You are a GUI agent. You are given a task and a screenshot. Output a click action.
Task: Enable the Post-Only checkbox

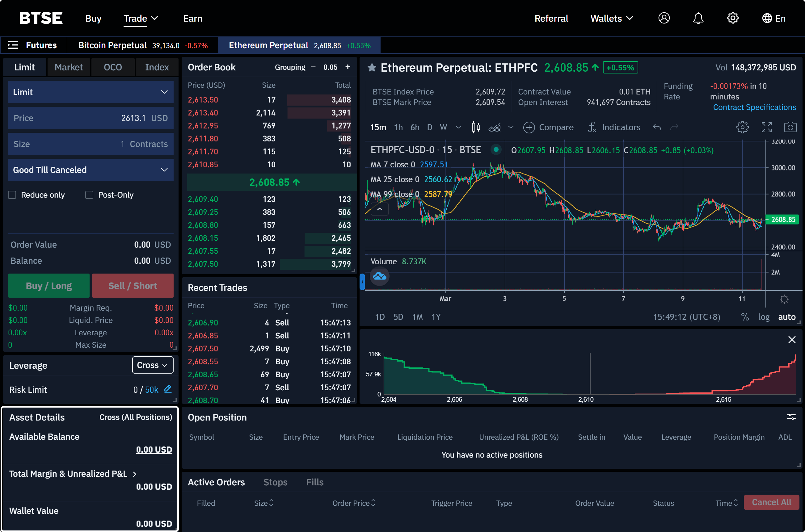click(89, 195)
